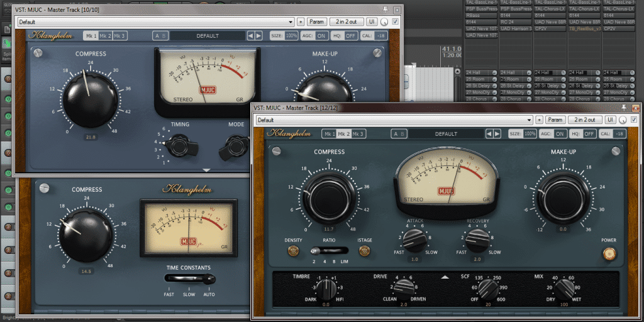Go to the previous preset in the Mk 1 window

[x=250, y=36]
